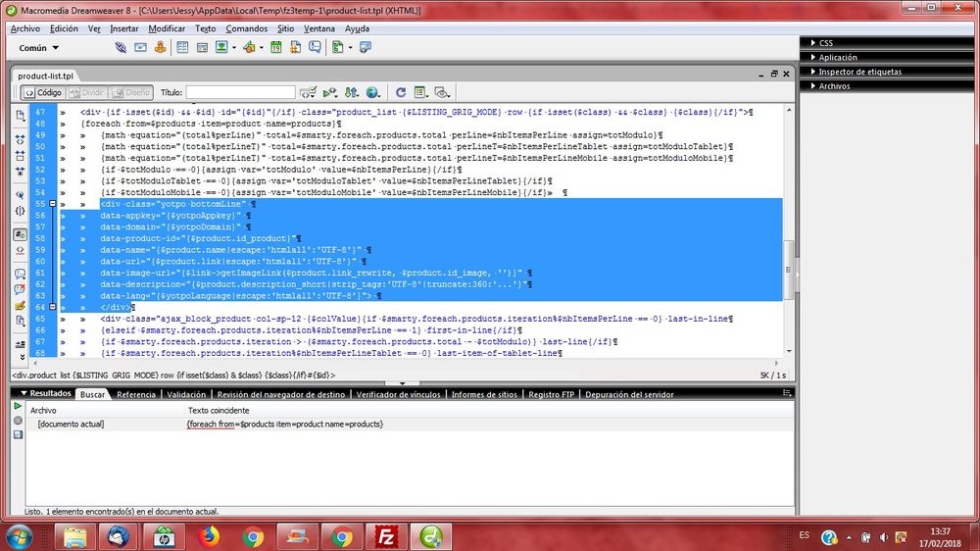Click the open documents icon in coding toolbar

point(20,116)
